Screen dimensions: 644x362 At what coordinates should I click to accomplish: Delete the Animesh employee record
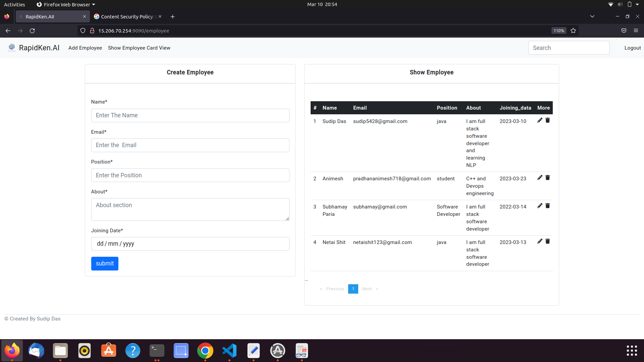[548, 178]
